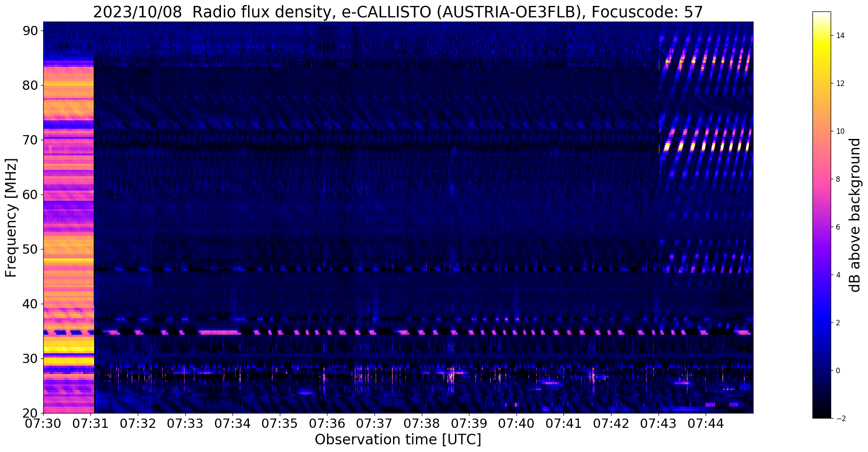Click the 07:36 time tick label

click(327, 423)
